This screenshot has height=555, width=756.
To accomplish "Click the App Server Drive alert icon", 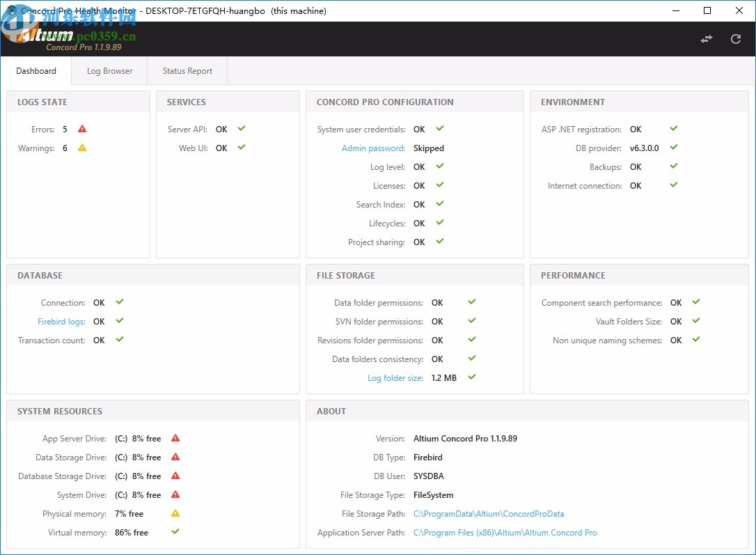I will (175, 438).
